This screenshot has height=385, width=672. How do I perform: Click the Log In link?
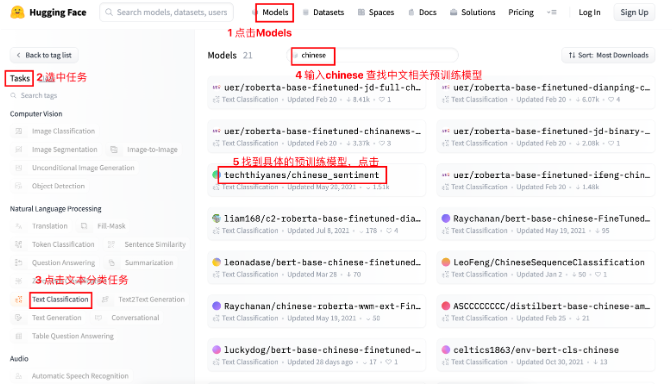[589, 12]
